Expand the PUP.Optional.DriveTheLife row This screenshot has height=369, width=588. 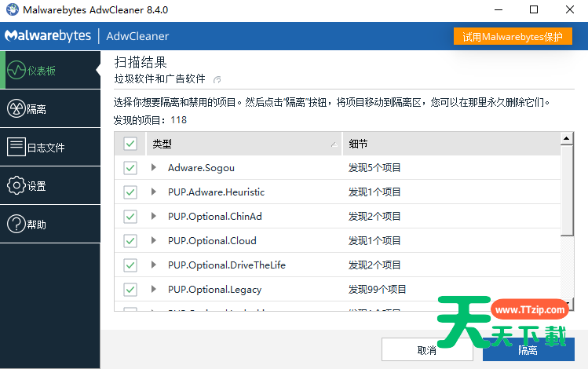tap(153, 265)
